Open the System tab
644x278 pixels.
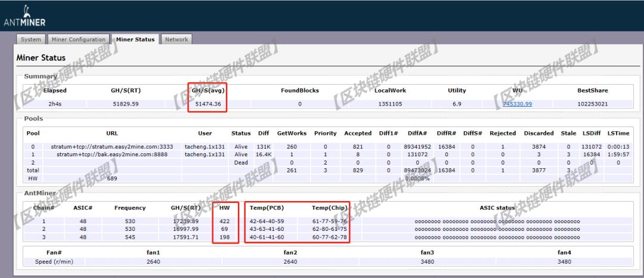coord(31,39)
